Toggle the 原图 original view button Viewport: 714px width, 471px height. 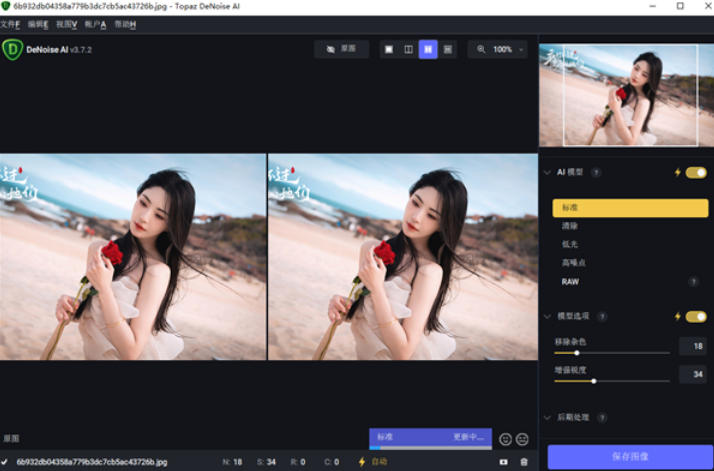[341, 49]
